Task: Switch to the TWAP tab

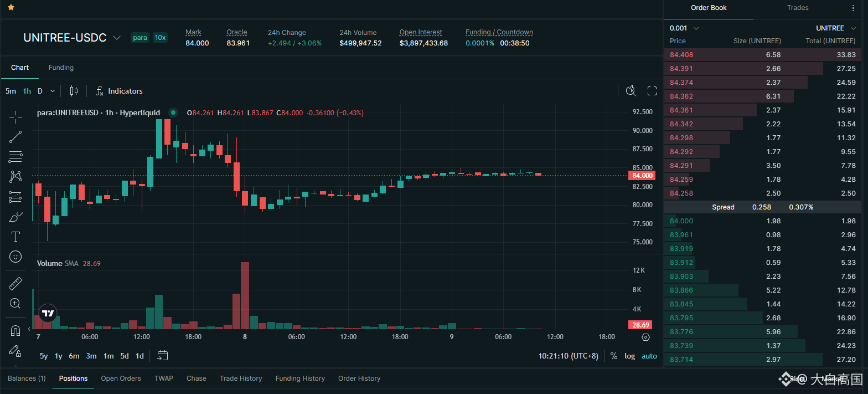Action: [x=164, y=378]
